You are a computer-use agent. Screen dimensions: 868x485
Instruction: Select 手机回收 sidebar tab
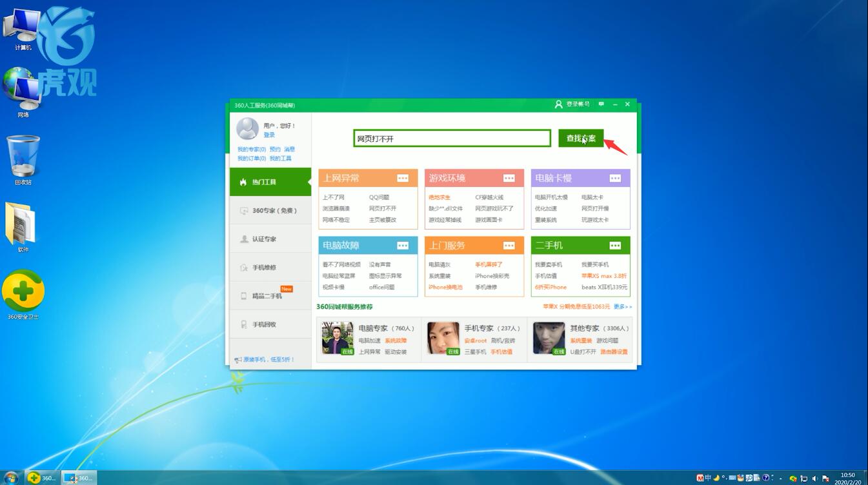click(270, 324)
